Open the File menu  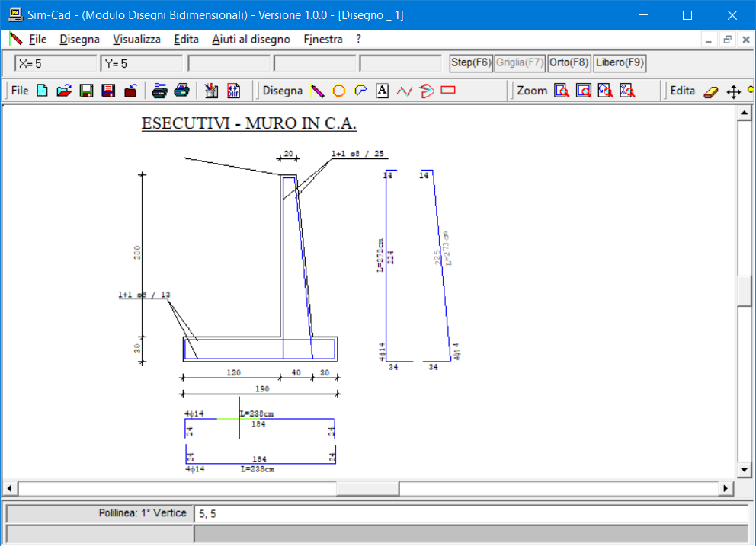click(x=37, y=39)
